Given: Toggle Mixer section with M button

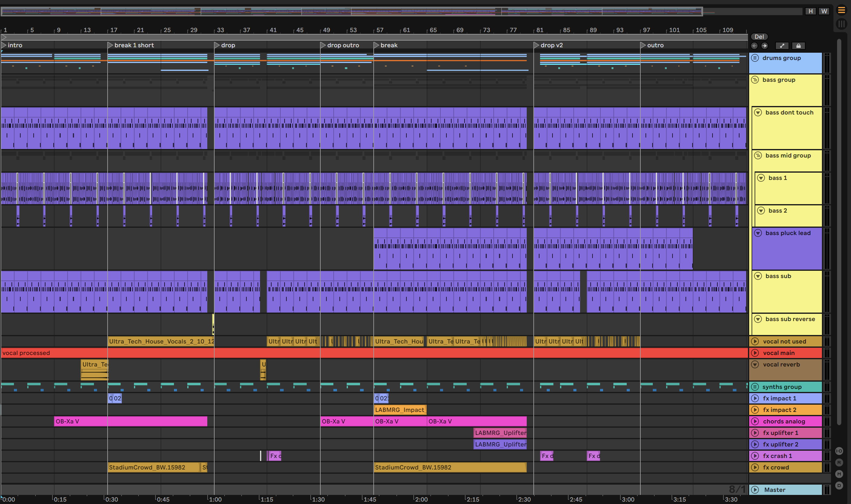Looking at the screenshot, I should click(839, 474).
